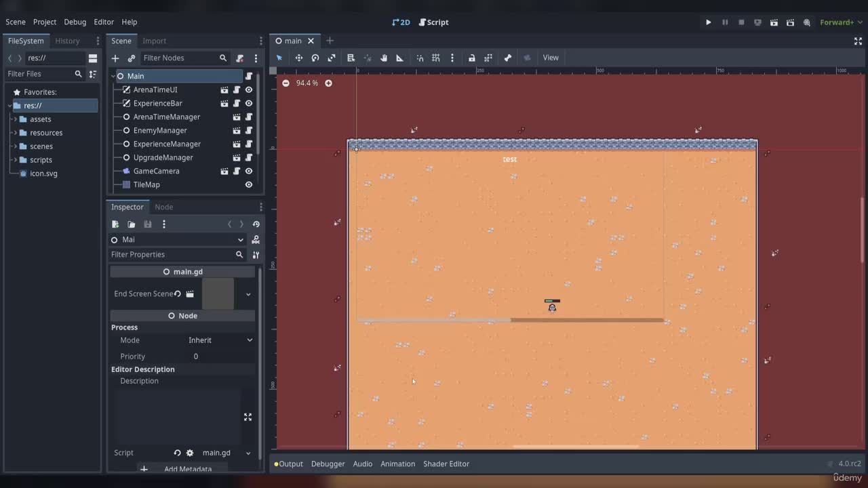This screenshot has width=868, height=488.
Task: Open skeleton options bone icon
Action: tap(508, 58)
